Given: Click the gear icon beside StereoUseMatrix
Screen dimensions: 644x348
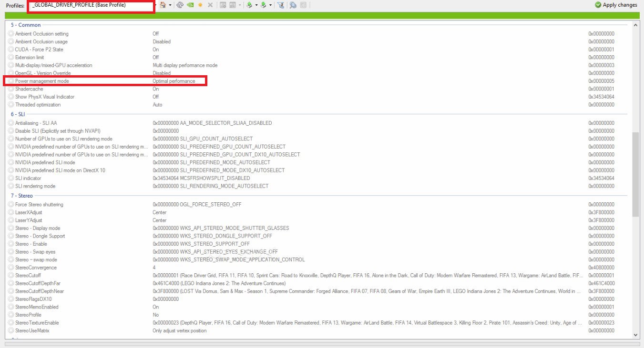Looking at the screenshot, I should click(x=11, y=330).
